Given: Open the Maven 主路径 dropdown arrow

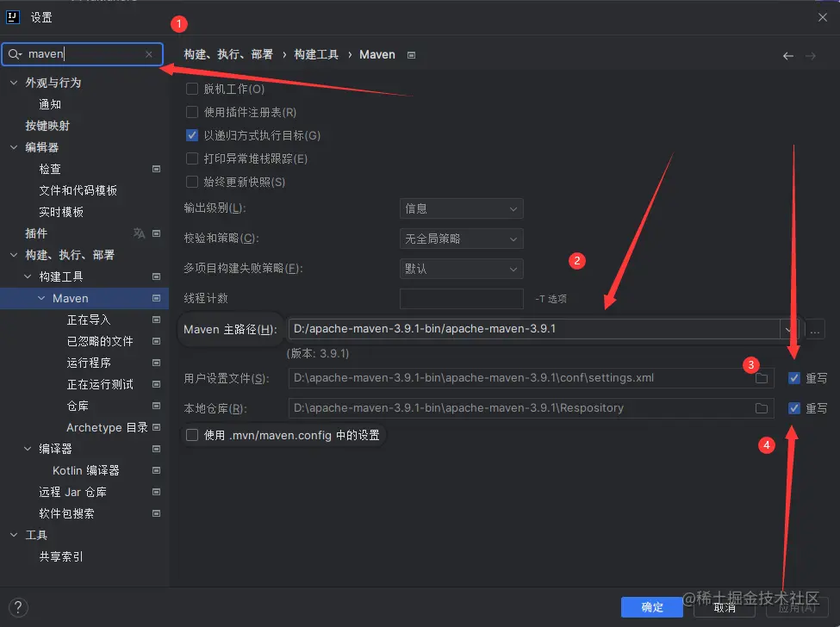Looking at the screenshot, I should tap(788, 329).
